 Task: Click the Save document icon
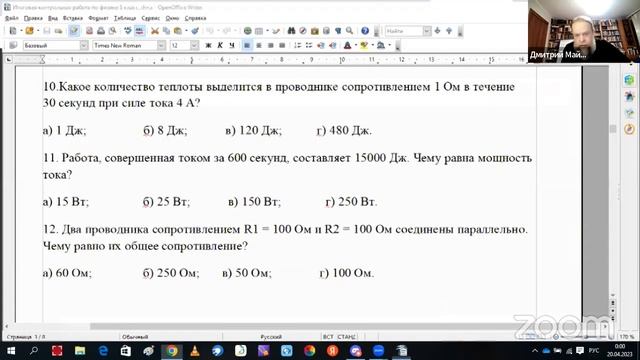[x=47, y=31]
